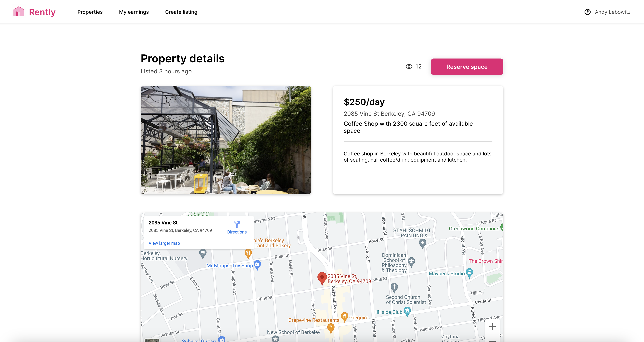Open the Properties nav item

90,12
